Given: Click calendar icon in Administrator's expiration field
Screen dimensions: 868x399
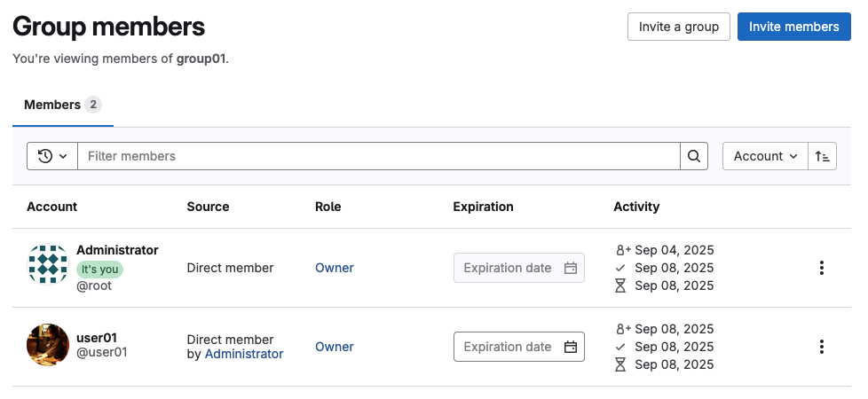Looking at the screenshot, I should tap(571, 268).
